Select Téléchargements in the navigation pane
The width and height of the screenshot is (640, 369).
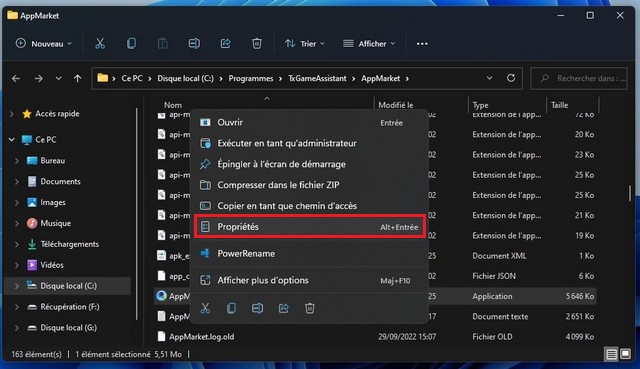point(69,244)
